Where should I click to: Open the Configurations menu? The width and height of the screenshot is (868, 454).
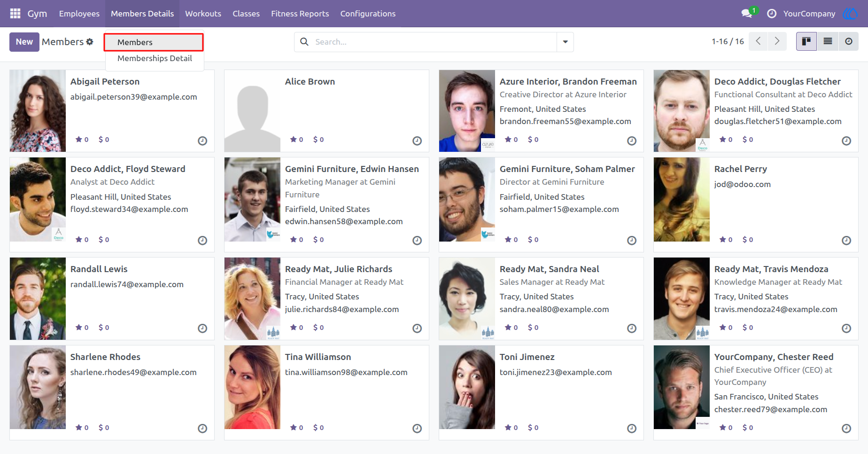coord(368,14)
